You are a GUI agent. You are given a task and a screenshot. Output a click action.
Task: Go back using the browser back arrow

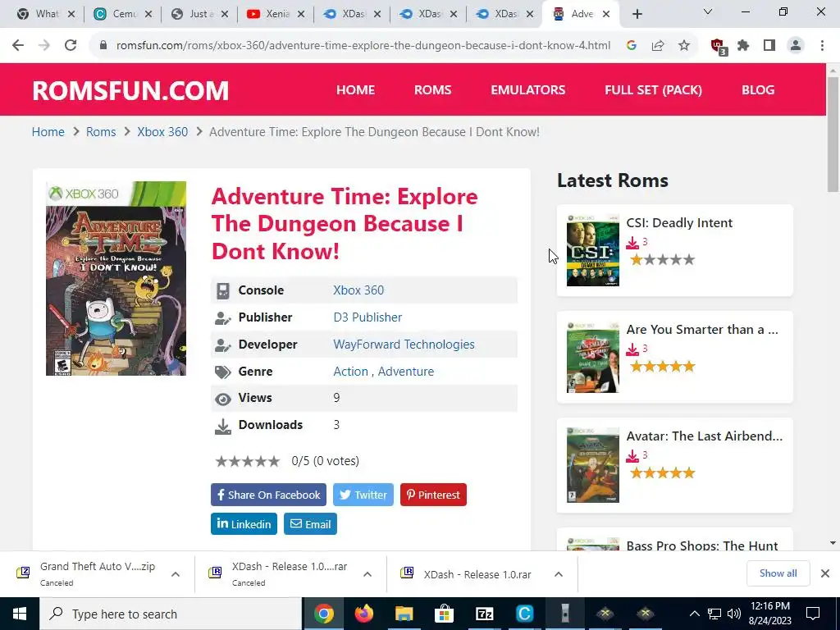coord(18,46)
